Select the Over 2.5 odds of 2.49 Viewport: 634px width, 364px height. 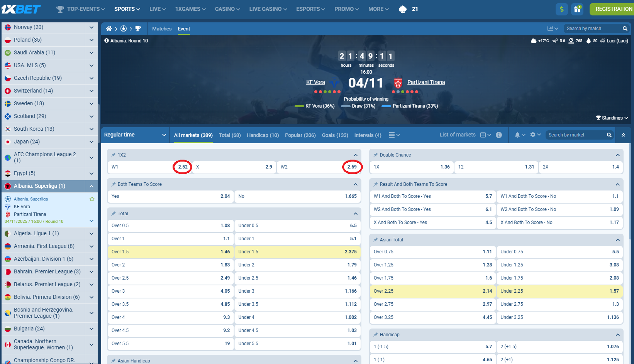170,278
